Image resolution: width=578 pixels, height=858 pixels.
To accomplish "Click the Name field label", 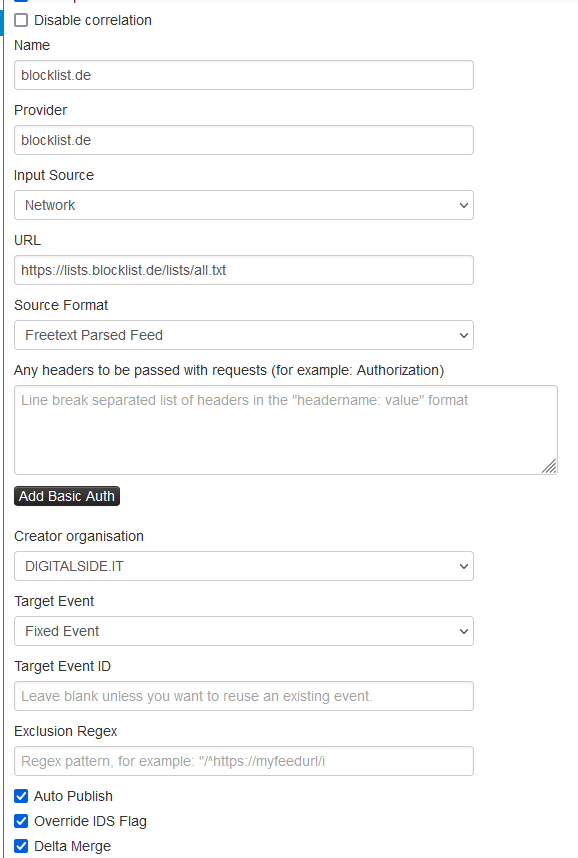I will pyautogui.click(x=31, y=45).
